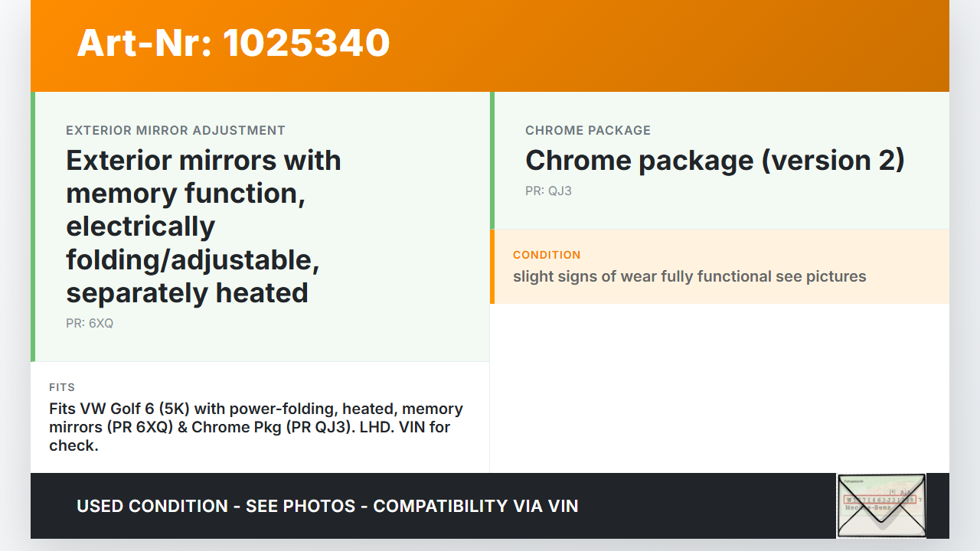Viewport: 980px width, 551px height.
Task: Click the Chrome Package category label
Action: (x=588, y=130)
